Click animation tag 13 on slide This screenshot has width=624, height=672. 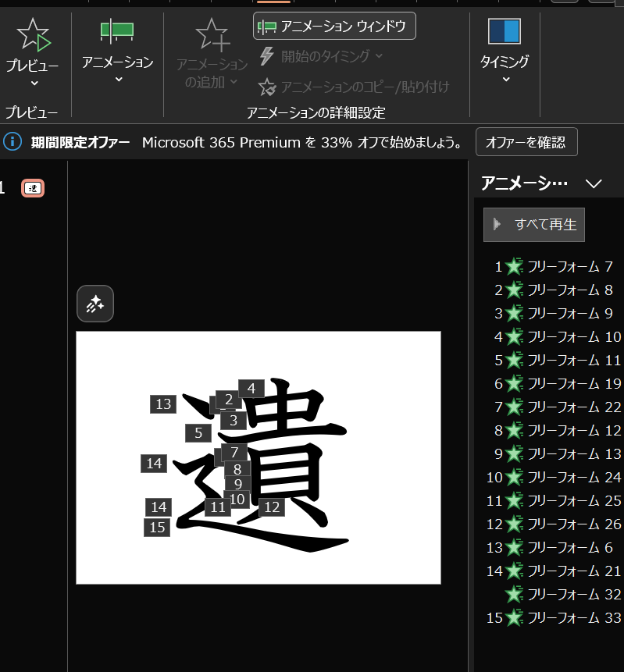pos(163,404)
